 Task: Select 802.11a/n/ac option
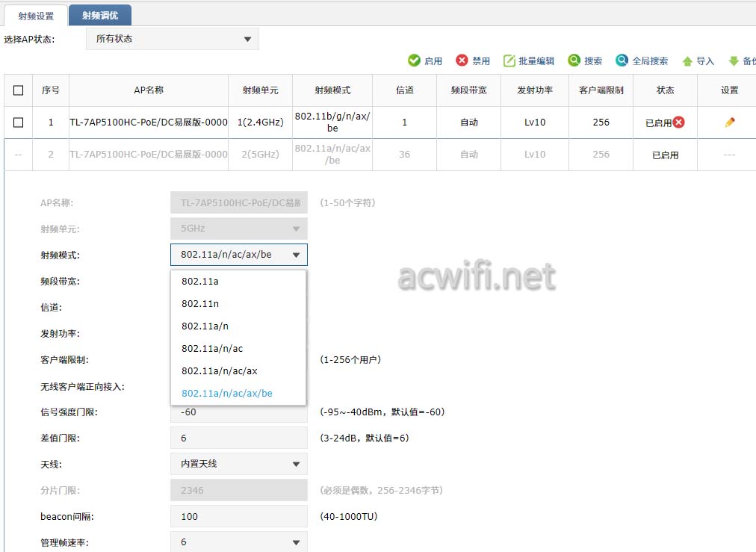[238, 349]
